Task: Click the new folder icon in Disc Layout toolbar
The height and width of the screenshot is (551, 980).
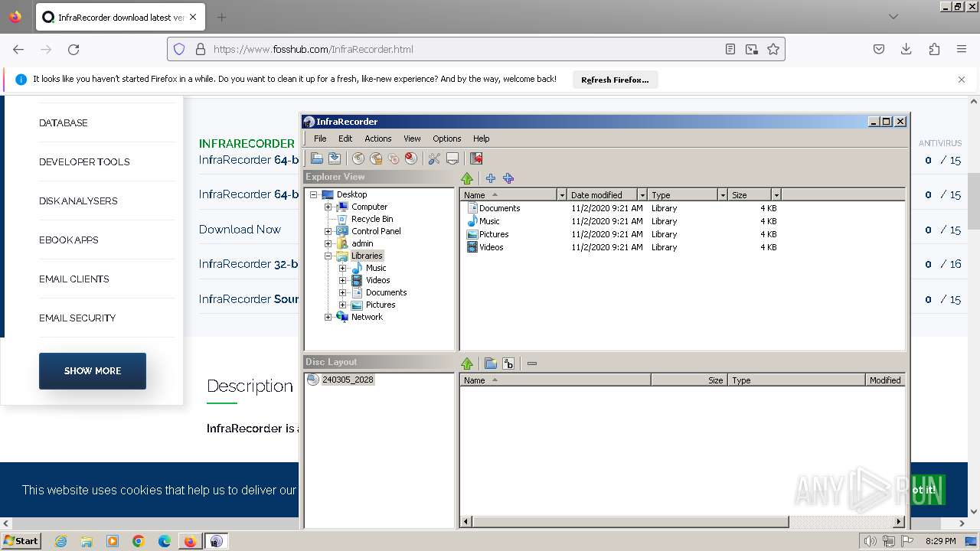Action: pos(491,364)
